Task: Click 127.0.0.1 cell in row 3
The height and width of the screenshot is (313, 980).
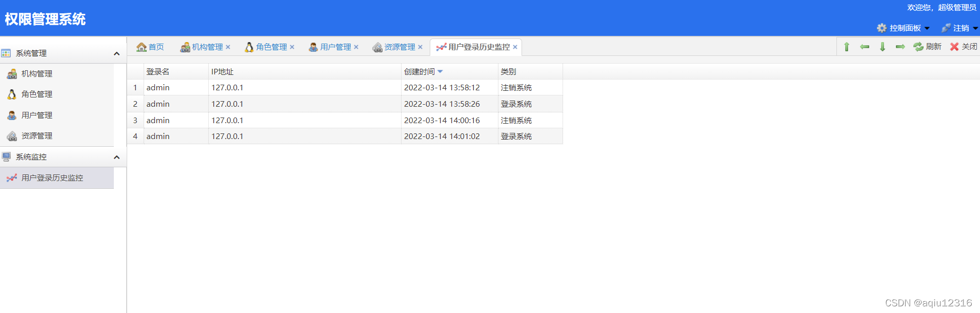Action: click(305, 121)
